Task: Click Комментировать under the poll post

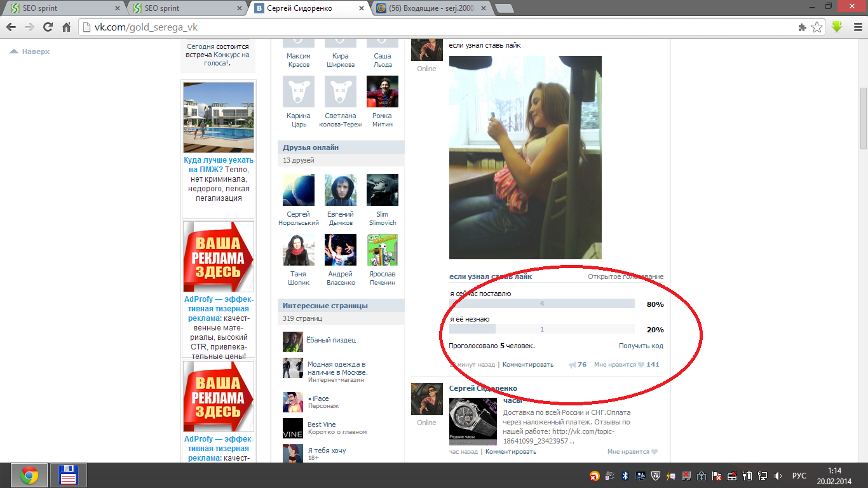Action: point(528,365)
